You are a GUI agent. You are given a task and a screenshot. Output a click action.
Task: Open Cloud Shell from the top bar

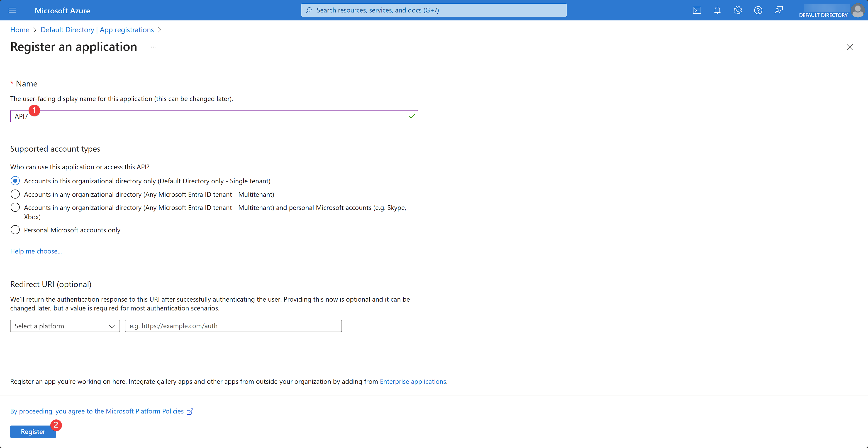coord(697,10)
